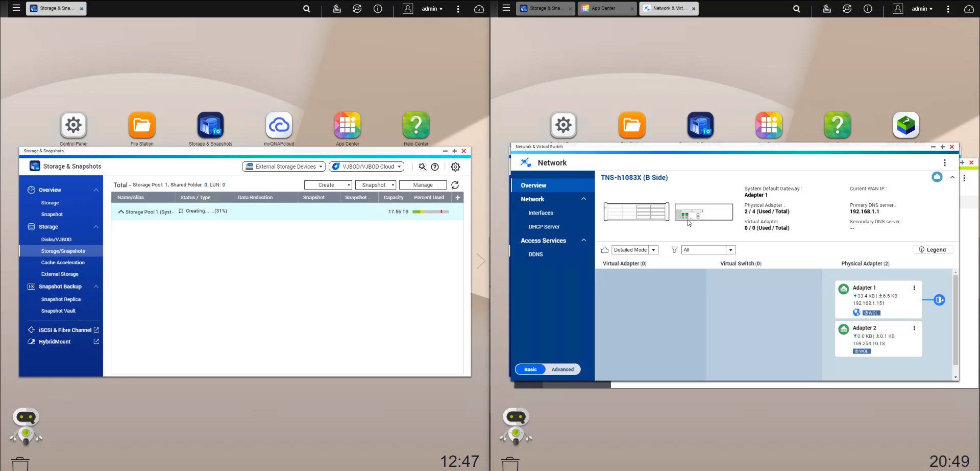The height and width of the screenshot is (471, 980).
Task: Select Basic mode in Network
Action: pos(530,369)
